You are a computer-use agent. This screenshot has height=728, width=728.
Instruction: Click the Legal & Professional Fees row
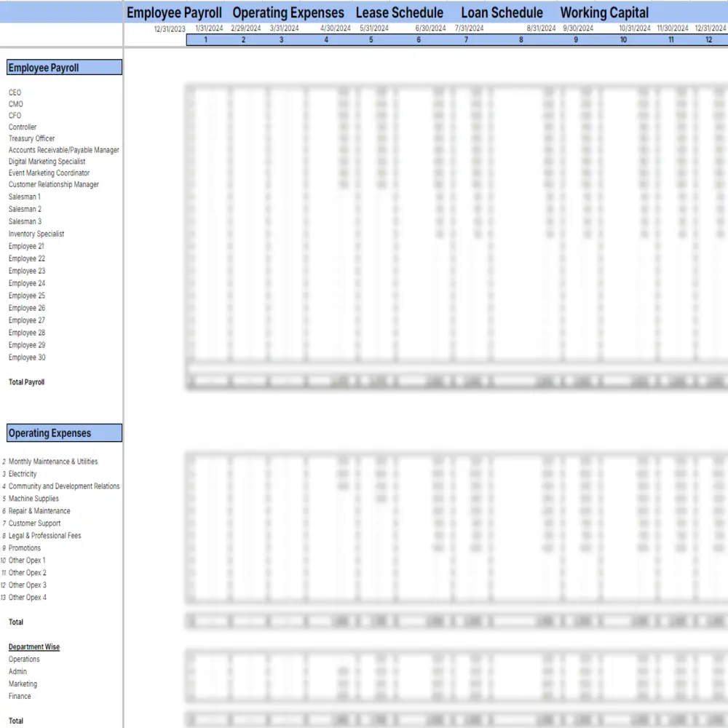pyautogui.click(x=42, y=535)
